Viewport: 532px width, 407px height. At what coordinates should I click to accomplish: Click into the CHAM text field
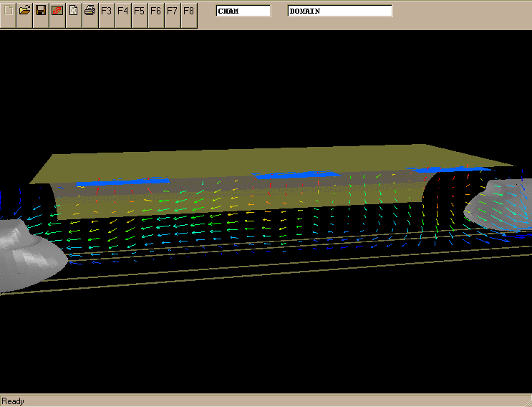tap(243, 11)
